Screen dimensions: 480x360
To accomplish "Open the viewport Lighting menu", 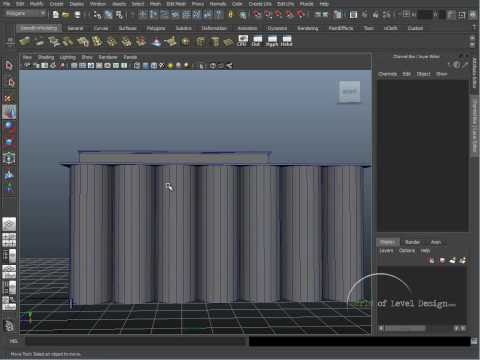I will 68,57.
